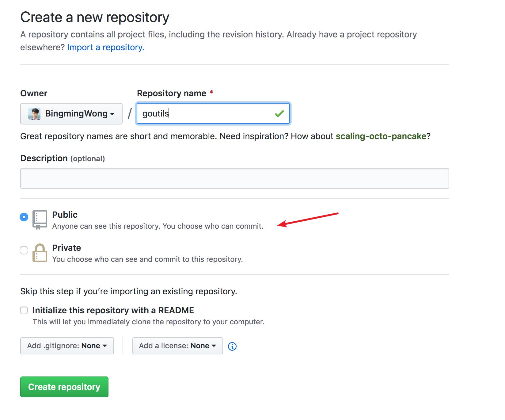Click the Create repository button
Screen dimensions: 505x420
point(64,387)
